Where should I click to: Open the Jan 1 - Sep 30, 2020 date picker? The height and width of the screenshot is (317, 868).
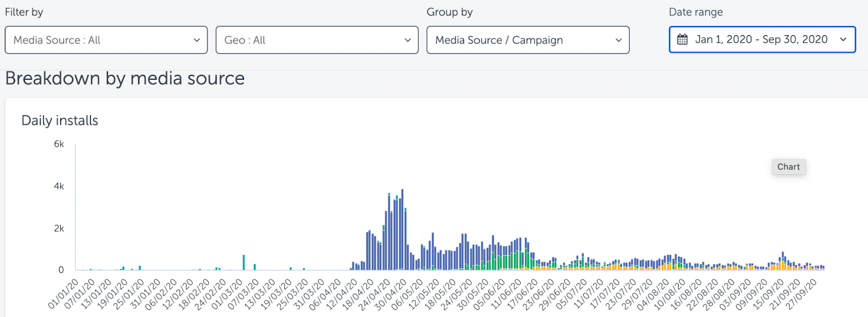coord(761,40)
